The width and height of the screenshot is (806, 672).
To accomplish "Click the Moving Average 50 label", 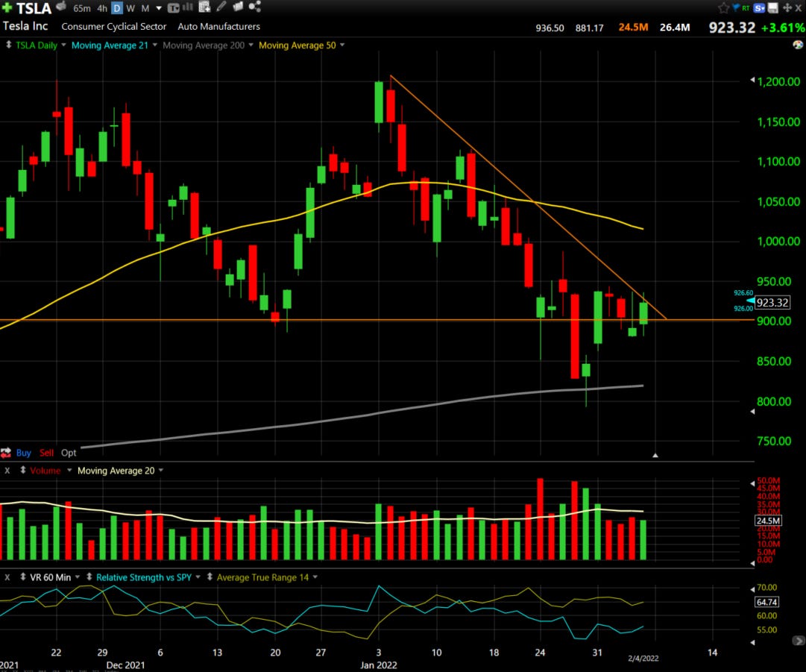I will click(x=297, y=45).
